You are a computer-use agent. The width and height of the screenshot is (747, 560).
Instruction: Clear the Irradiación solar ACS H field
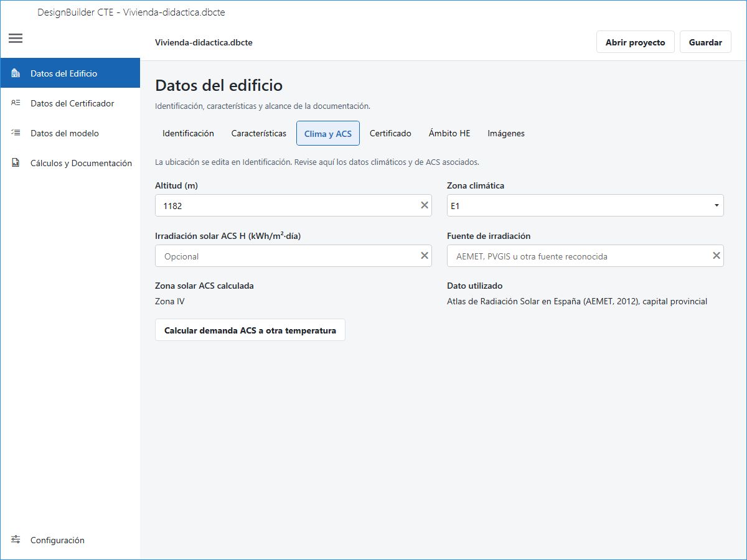[425, 256]
